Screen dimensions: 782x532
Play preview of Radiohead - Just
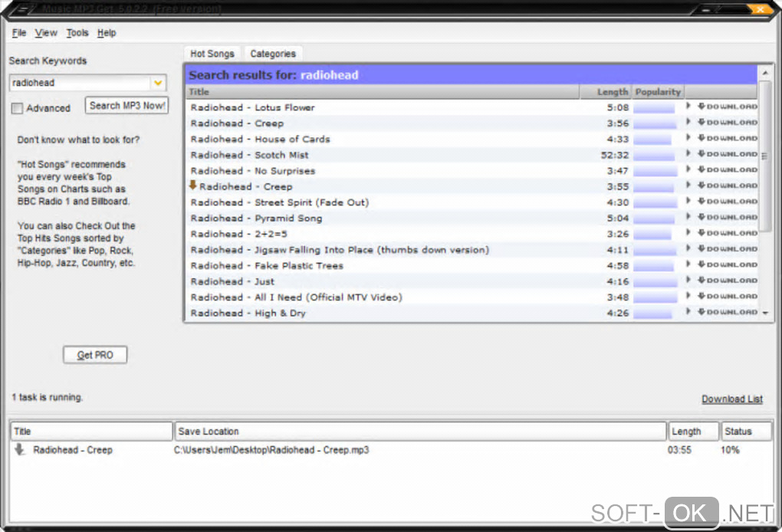(688, 281)
